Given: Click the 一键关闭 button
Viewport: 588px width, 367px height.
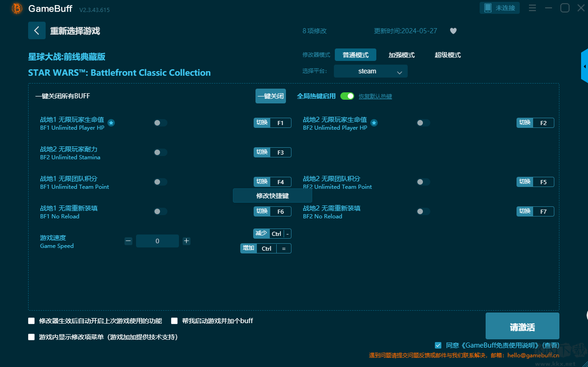Looking at the screenshot, I should click(271, 96).
